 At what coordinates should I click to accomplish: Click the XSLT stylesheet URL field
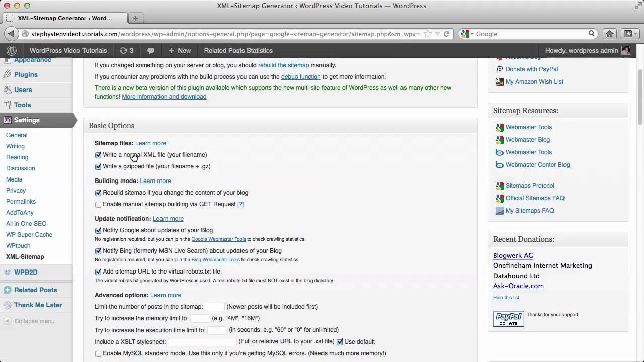pyautogui.click(x=202, y=342)
